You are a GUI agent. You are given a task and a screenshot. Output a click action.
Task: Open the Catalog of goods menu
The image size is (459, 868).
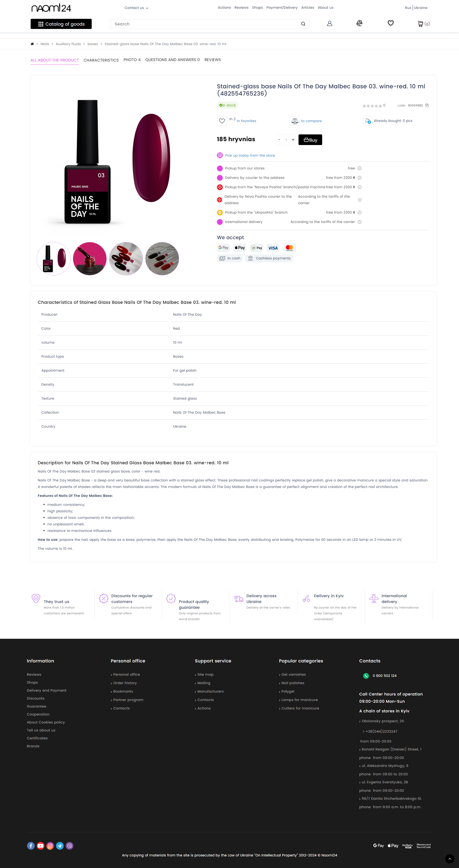tap(61, 24)
